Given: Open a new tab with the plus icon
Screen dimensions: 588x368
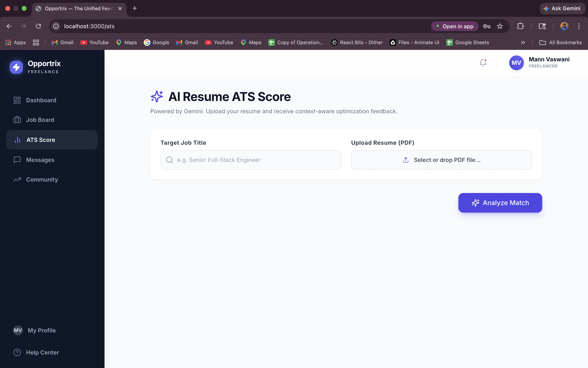Looking at the screenshot, I should (135, 9).
